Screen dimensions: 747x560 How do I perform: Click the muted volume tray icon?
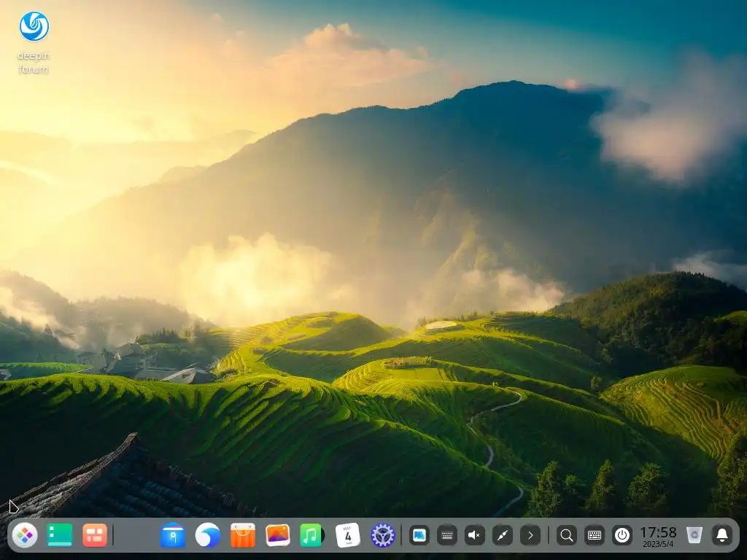(474, 535)
